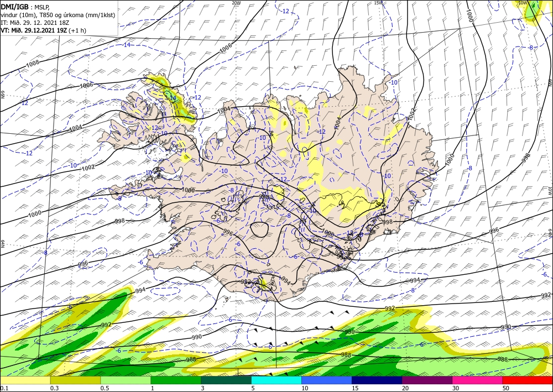Viewport: 553px width, 392px height.
Task: Click the 'VT: Mið. 29.12.2021 19Z (+1 h)' line
Action: [43, 30]
